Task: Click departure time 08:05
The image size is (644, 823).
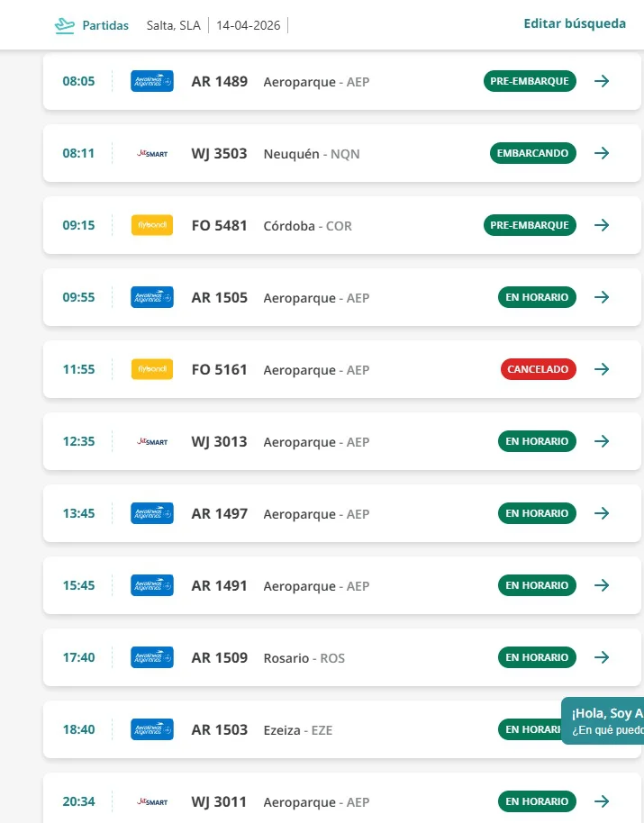Action: pyautogui.click(x=78, y=81)
